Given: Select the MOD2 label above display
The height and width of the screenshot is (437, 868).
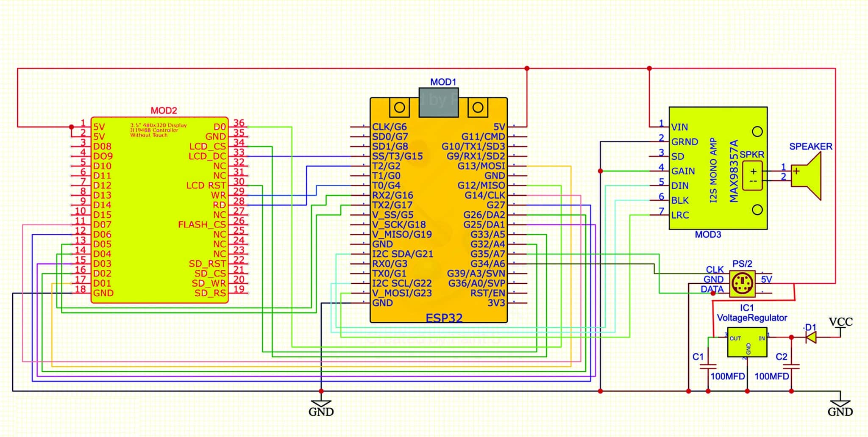Looking at the screenshot, I should (164, 111).
